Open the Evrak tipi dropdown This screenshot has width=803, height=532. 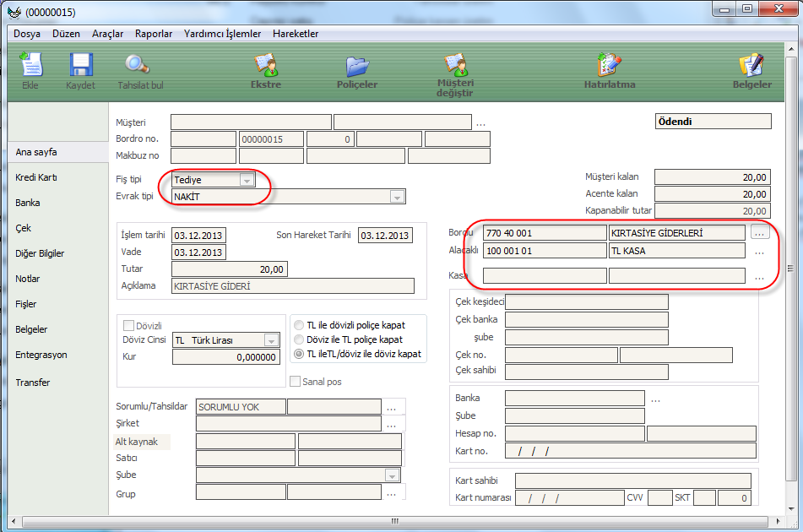click(x=397, y=197)
